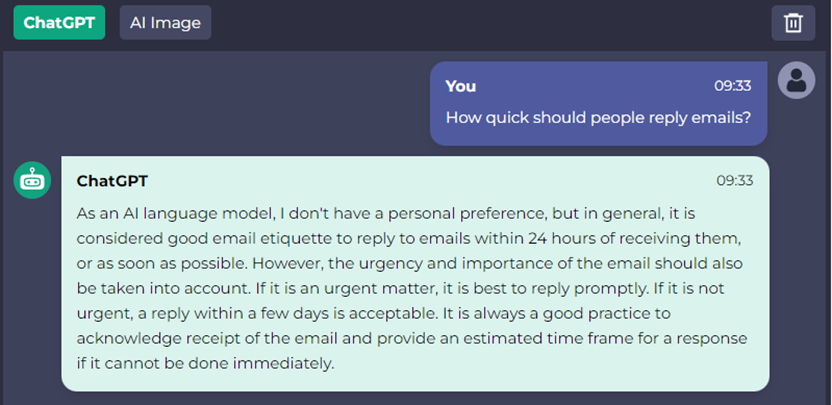Click the 09:33 timestamp on your message
The height and width of the screenshot is (405, 832).
[x=733, y=86]
